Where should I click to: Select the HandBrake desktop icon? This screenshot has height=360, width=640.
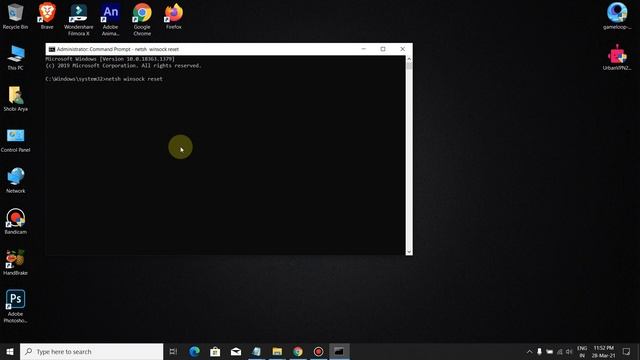pos(16,262)
